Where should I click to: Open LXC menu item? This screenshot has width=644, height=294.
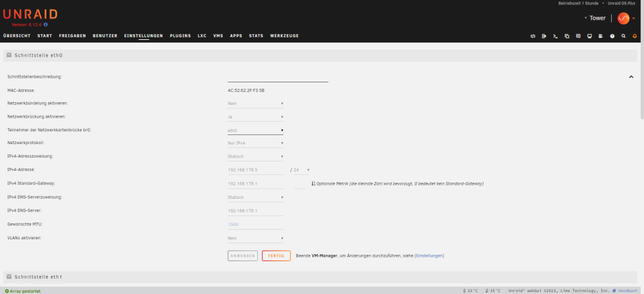point(202,35)
